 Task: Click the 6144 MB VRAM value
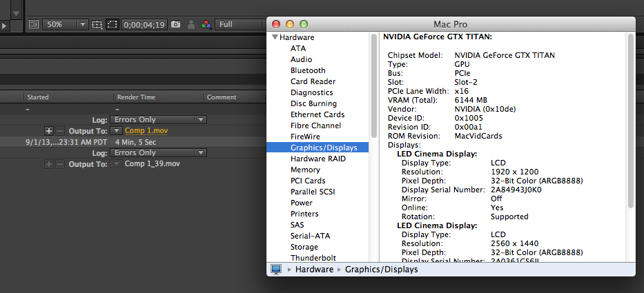[x=471, y=100]
